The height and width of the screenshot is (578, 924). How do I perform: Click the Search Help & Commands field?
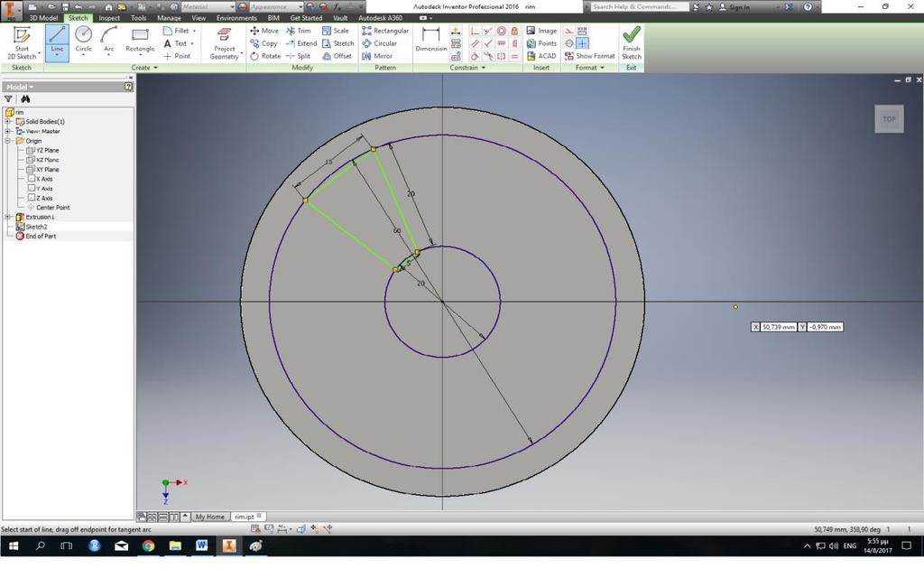[x=640, y=7]
